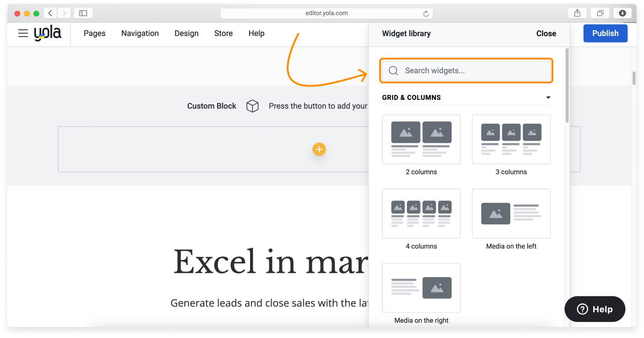Click the Publish button
644x338 pixels.
point(605,33)
